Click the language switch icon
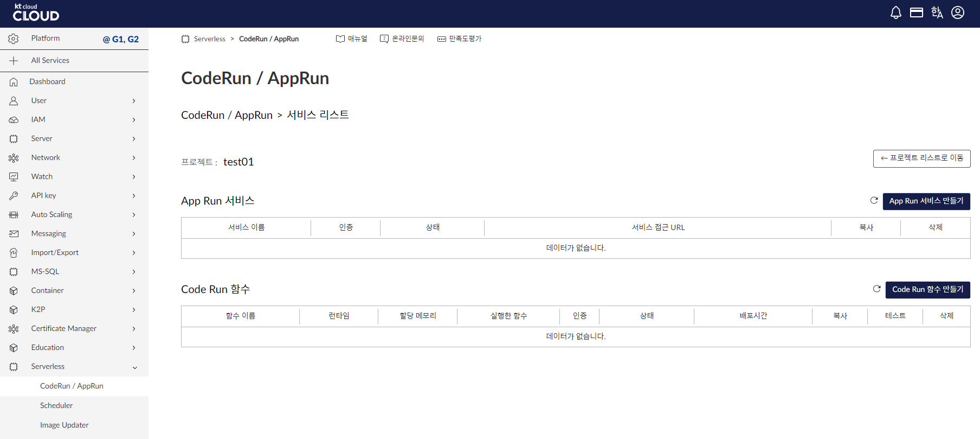The image size is (980, 439). click(x=937, y=12)
